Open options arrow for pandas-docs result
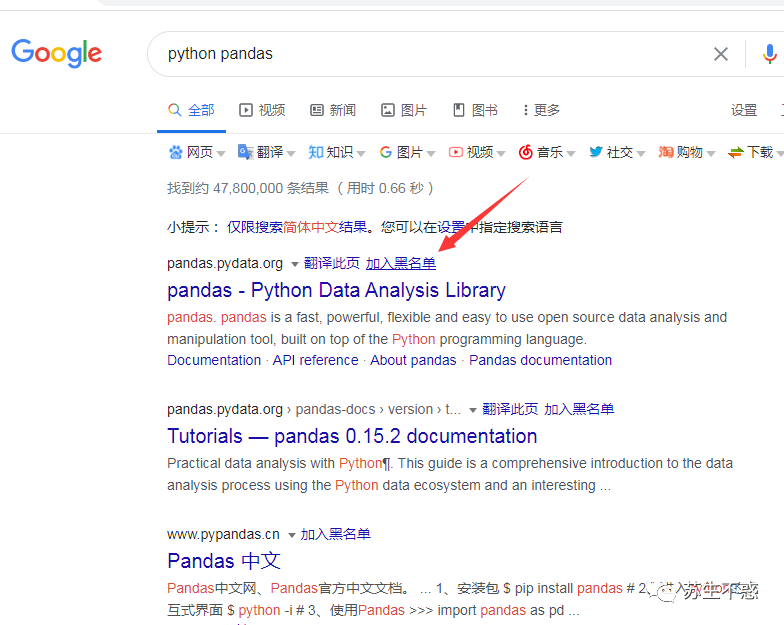Screen dimensions: 784x625 tap(472, 410)
